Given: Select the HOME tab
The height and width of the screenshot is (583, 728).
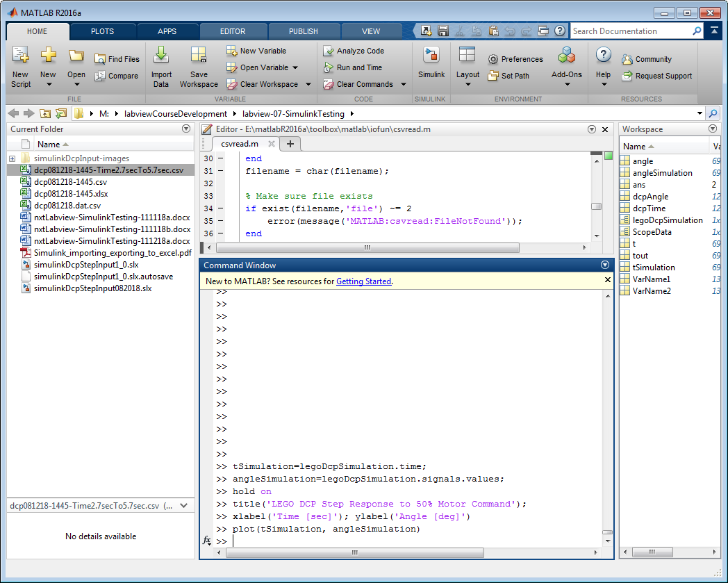Looking at the screenshot, I should 37,31.
